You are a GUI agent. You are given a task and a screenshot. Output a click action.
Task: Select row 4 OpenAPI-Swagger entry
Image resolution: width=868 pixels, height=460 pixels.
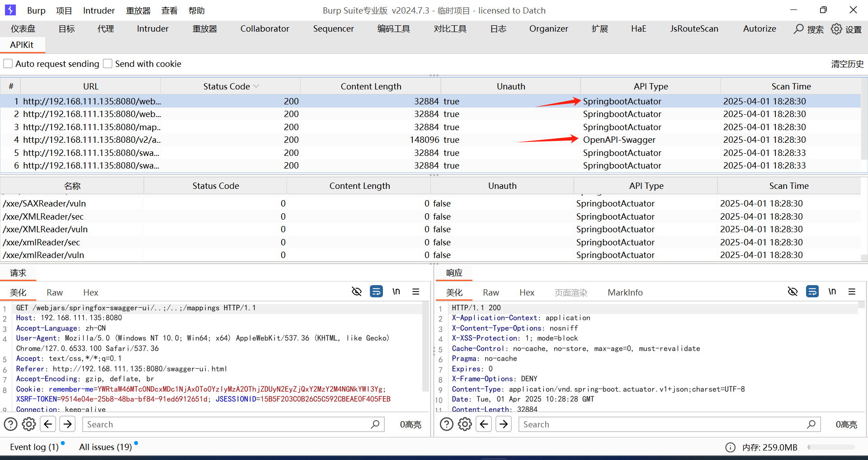tap(430, 140)
